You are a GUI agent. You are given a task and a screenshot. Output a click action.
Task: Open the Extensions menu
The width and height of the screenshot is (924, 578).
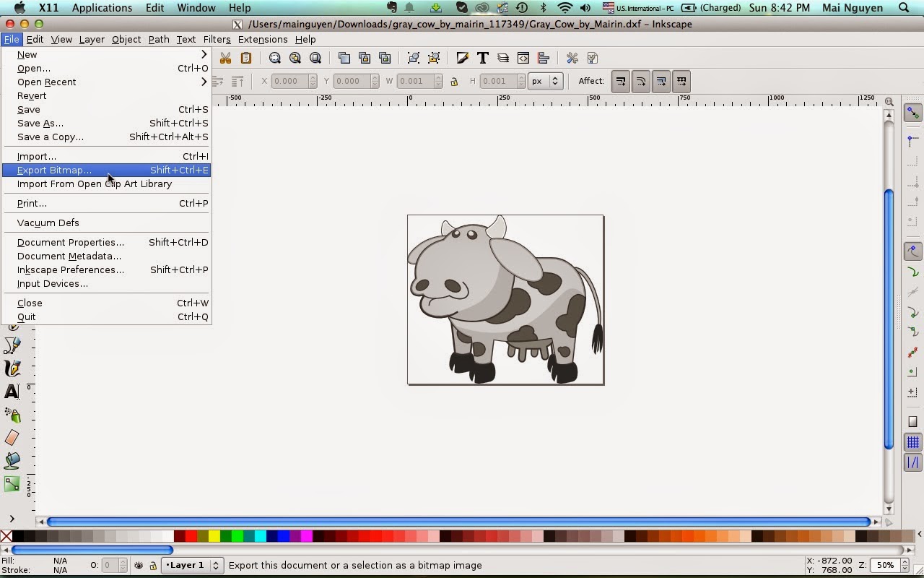coord(262,39)
